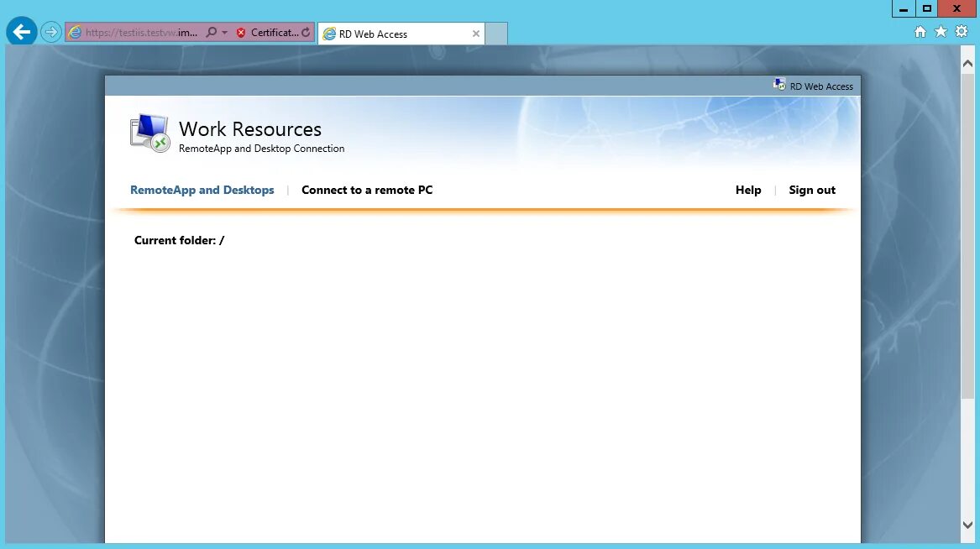Click the page address URL field
This screenshot has height=549, width=980.
(x=141, y=33)
